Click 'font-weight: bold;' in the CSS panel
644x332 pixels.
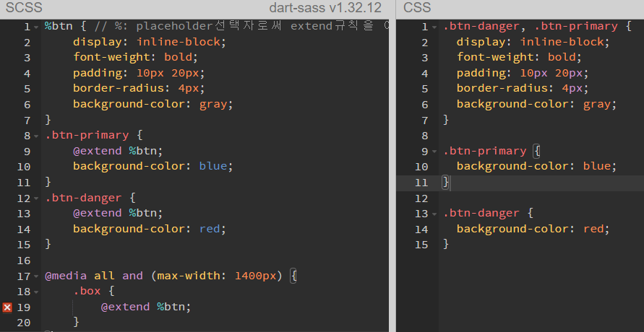coord(519,57)
